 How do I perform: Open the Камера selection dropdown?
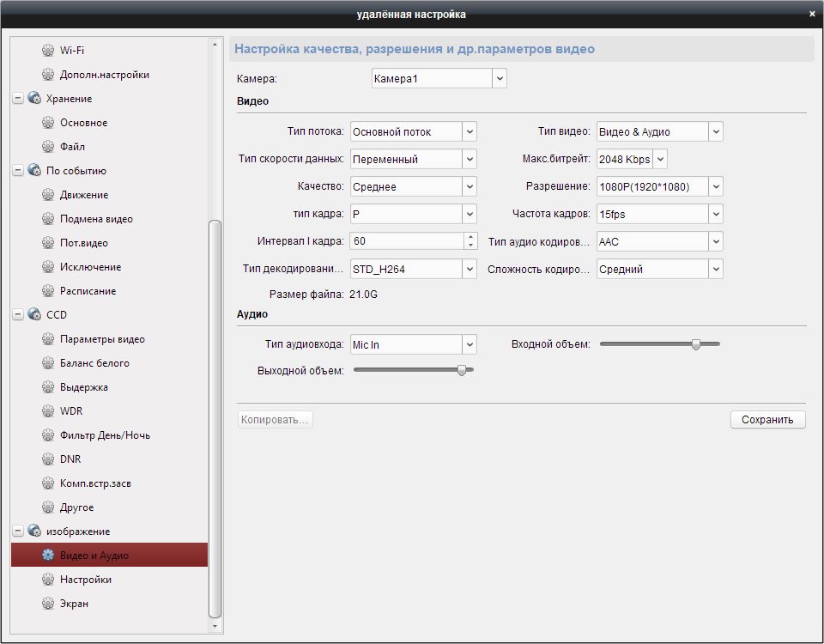(x=500, y=78)
